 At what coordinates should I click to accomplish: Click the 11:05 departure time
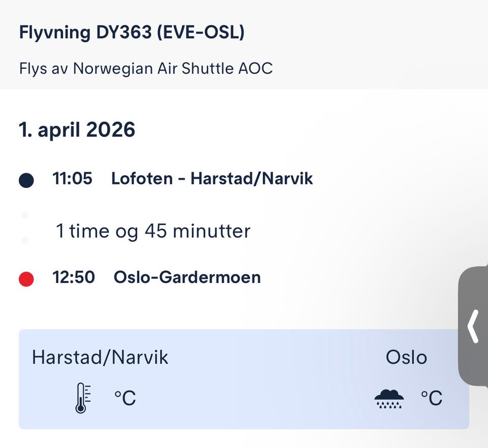click(72, 179)
